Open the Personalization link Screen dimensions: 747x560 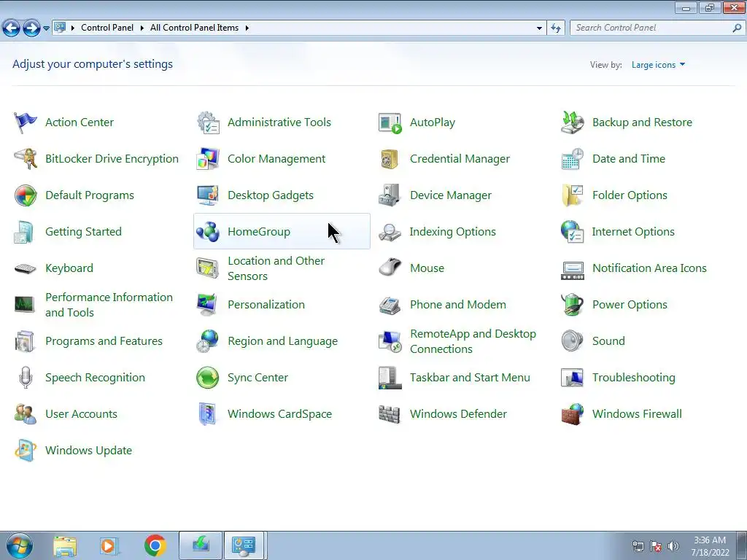(266, 305)
